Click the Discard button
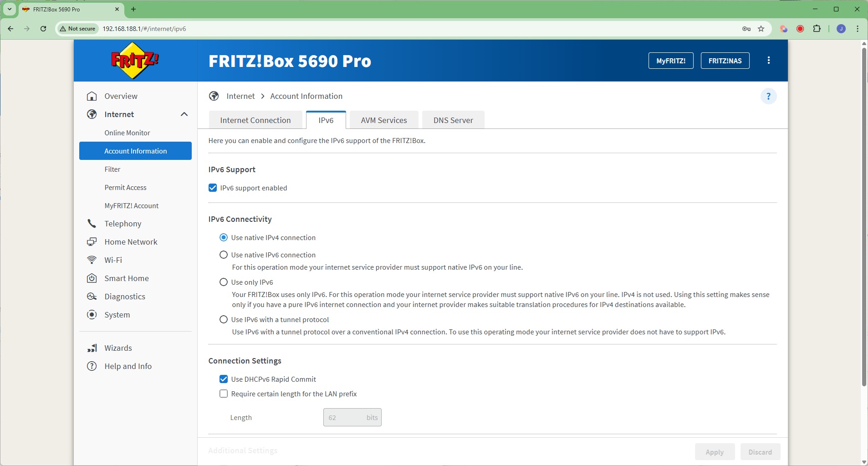 pyautogui.click(x=760, y=452)
